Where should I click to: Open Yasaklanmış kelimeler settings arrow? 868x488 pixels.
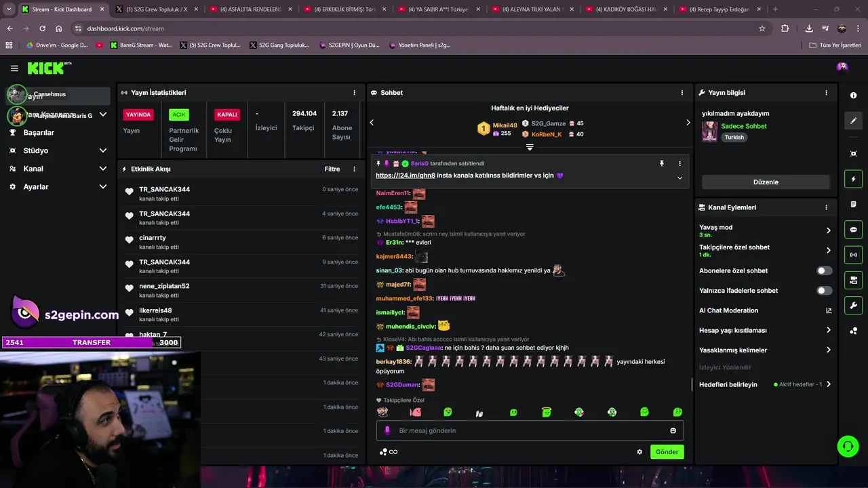pyautogui.click(x=828, y=350)
